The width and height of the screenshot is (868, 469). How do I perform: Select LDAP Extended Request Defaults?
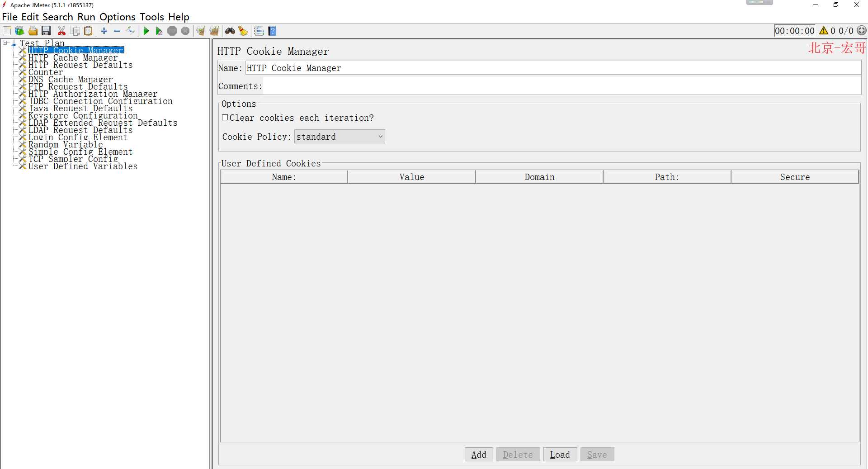[103, 123]
